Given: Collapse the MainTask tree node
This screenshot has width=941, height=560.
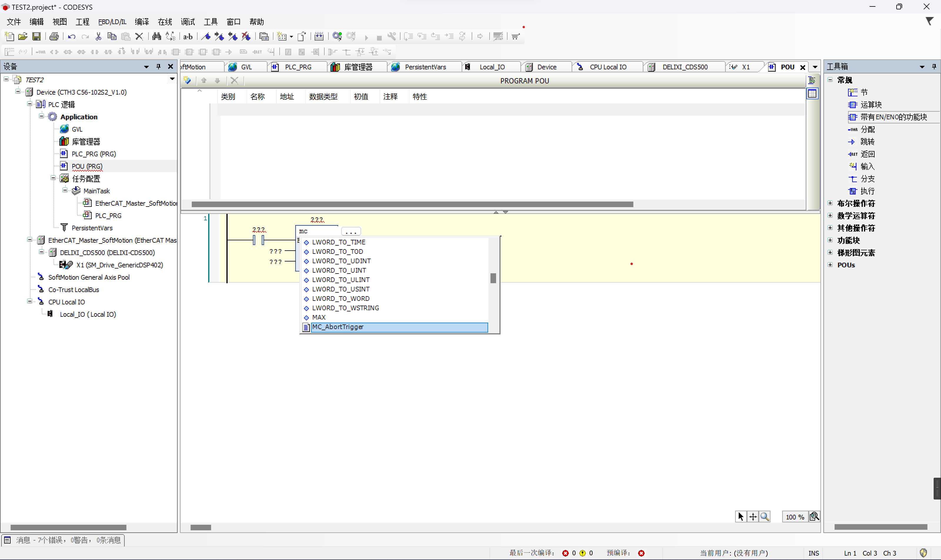Looking at the screenshot, I should point(65,191).
